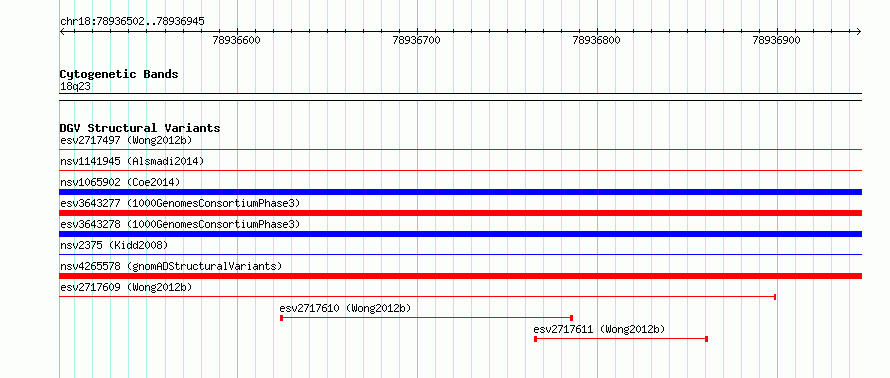Screen dimensions: 890x378
Task: Click the 18q23 cytogenetic band bar
Action: tap(461, 97)
